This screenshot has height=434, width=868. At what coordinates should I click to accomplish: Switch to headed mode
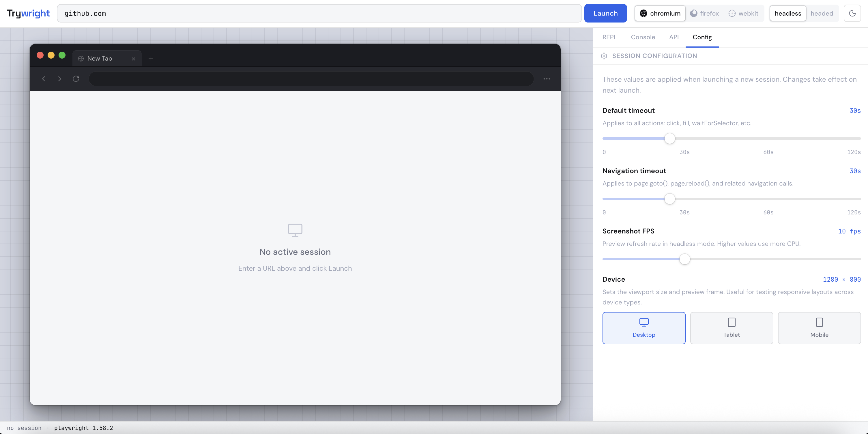(x=822, y=13)
